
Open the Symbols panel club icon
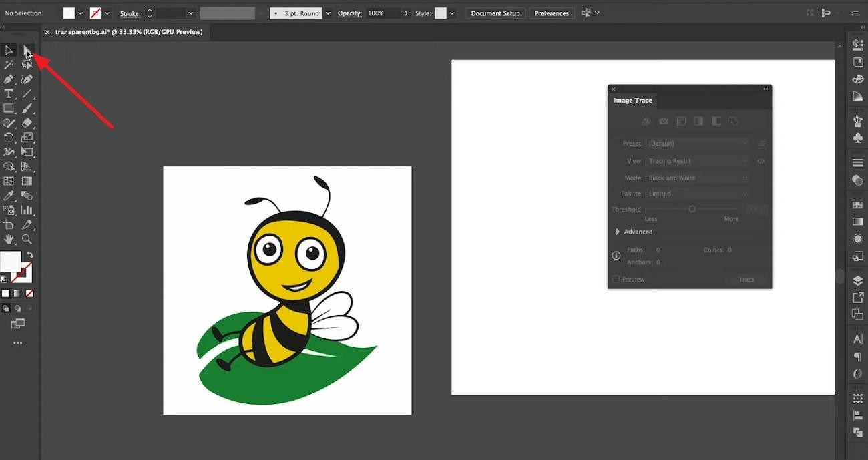pos(858,138)
